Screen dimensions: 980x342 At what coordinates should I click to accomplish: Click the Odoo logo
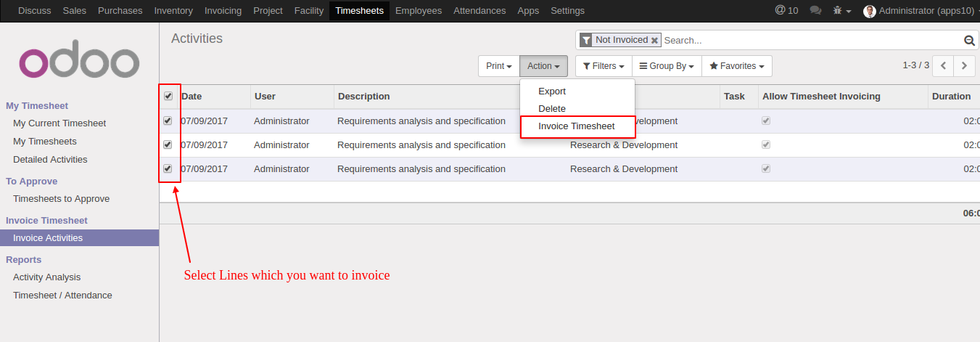[x=79, y=62]
